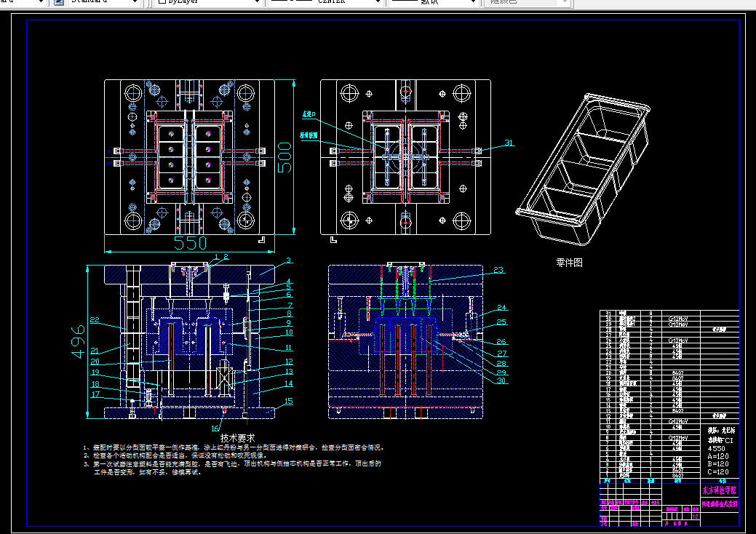The height and width of the screenshot is (534, 756).
Task: Select balloon number 28
Action: point(501,363)
